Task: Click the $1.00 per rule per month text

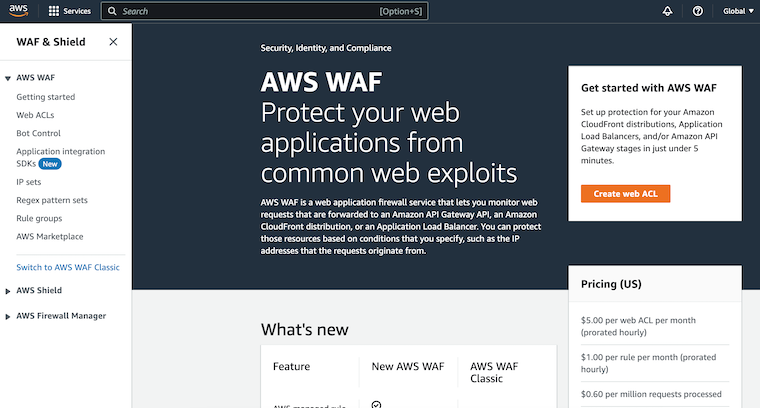Action: [648, 363]
